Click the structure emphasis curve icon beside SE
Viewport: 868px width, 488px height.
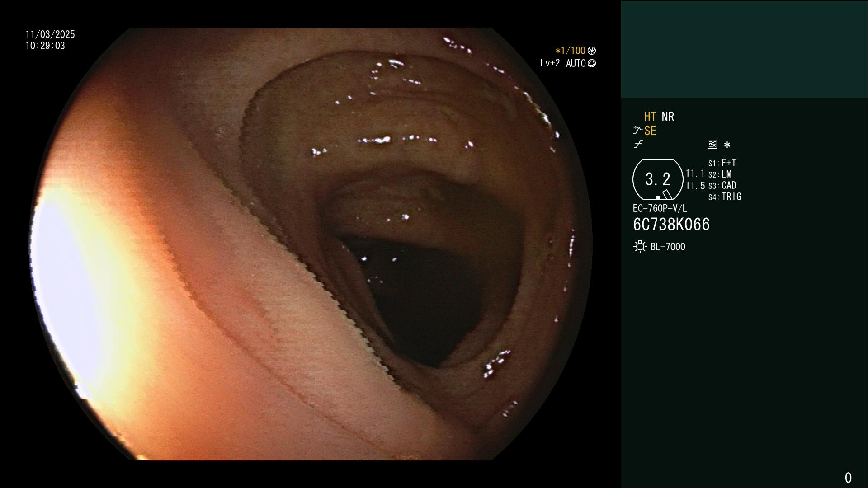[638, 131]
